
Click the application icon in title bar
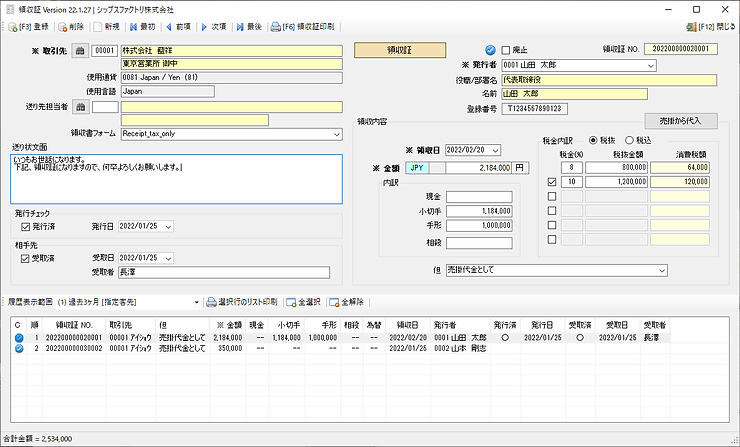(x=10, y=9)
